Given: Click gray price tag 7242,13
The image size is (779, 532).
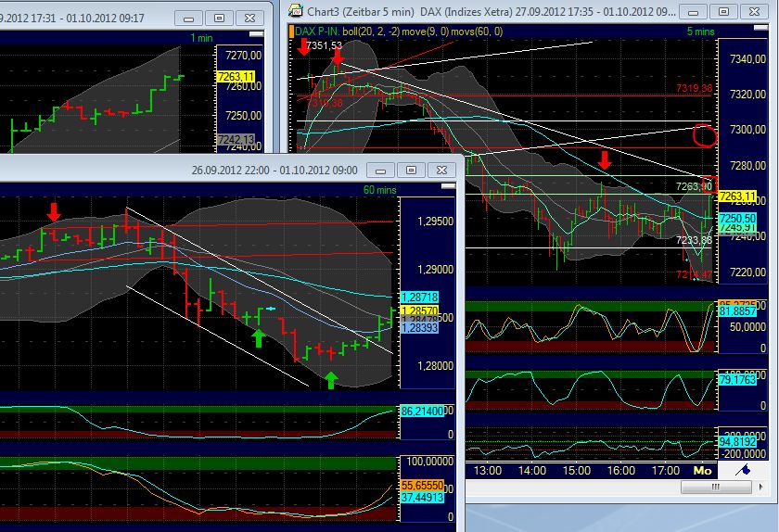Looking at the screenshot, I should tap(236, 140).
